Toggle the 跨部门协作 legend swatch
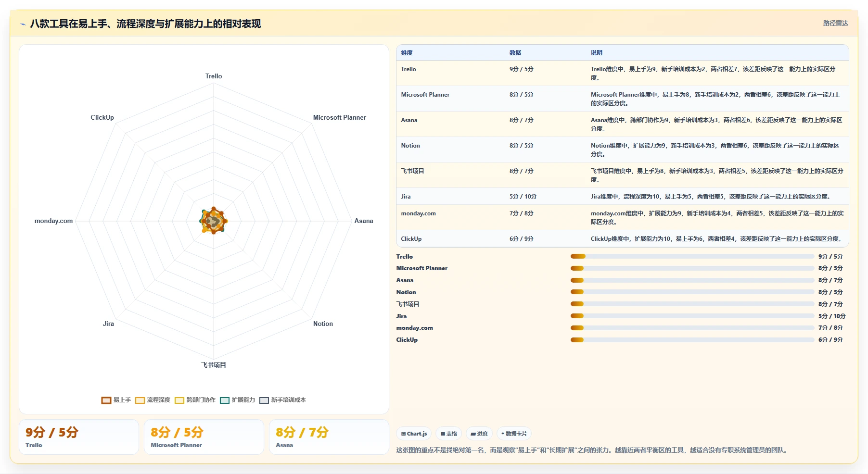Screen dimensions: 868x474 pos(179,400)
